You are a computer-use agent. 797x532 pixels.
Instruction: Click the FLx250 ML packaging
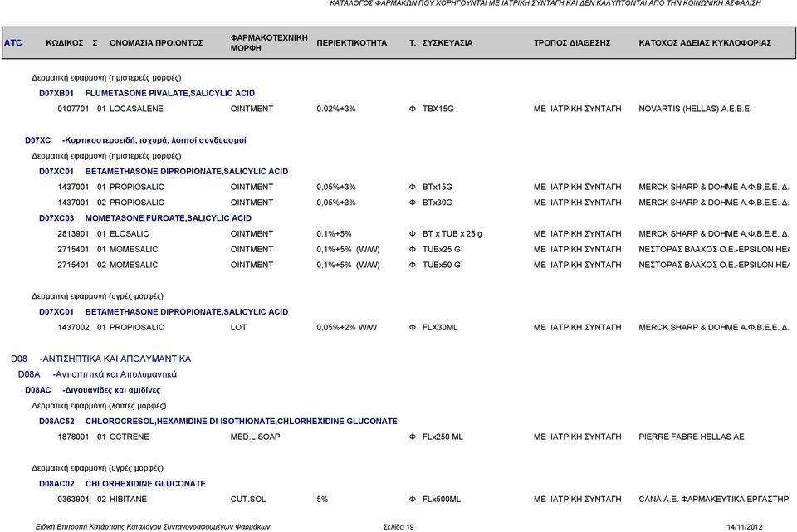pyautogui.click(x=443, y=437)
